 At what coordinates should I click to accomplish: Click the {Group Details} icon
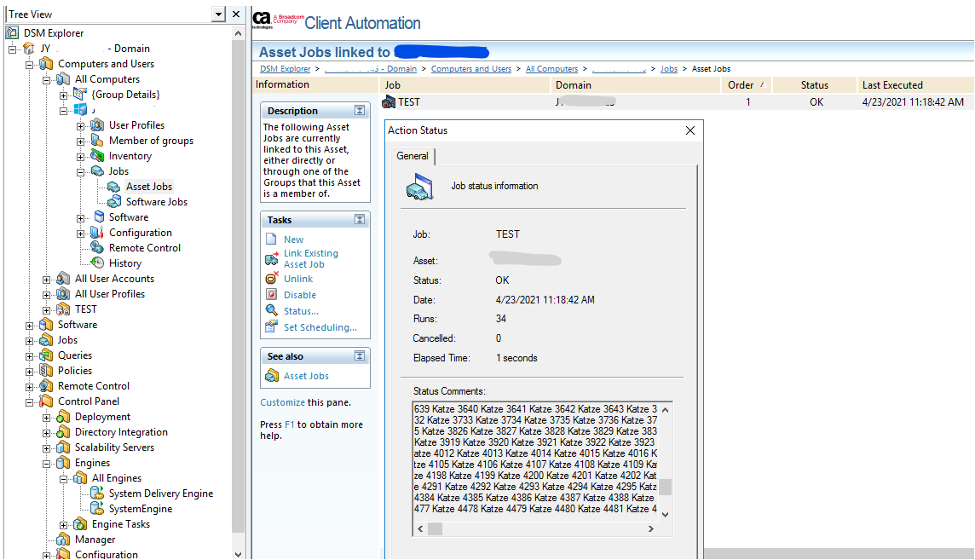coord(79,94)
